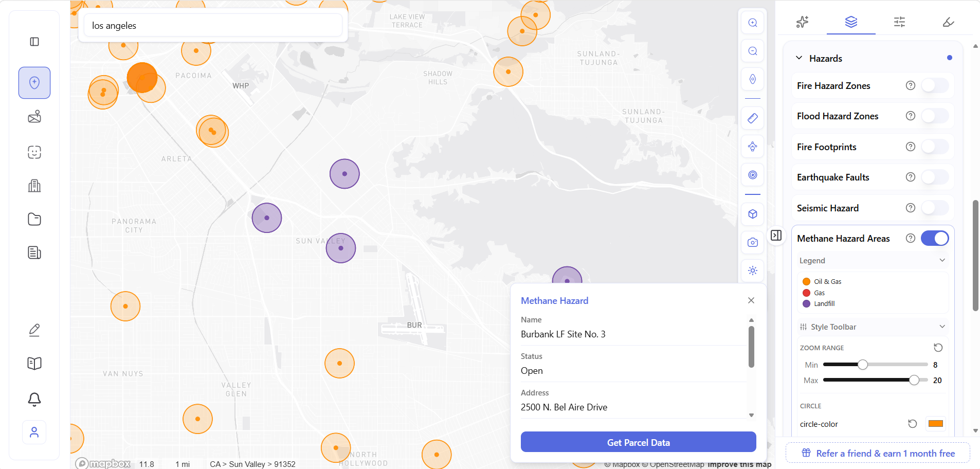Select the ruler measure tool

pos(753,118)
